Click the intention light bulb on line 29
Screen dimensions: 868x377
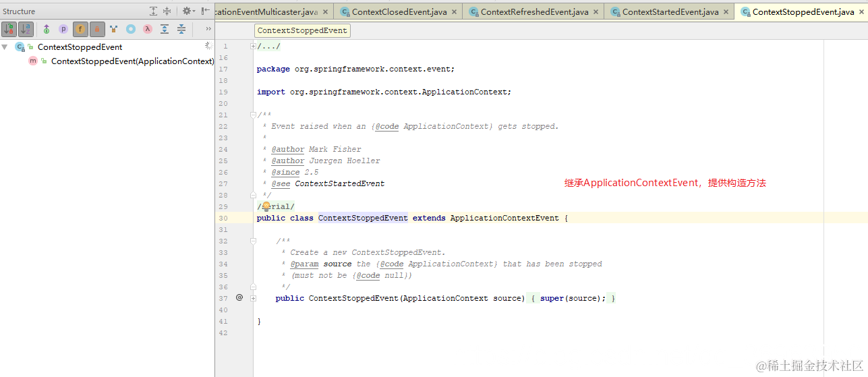[266, 206]
